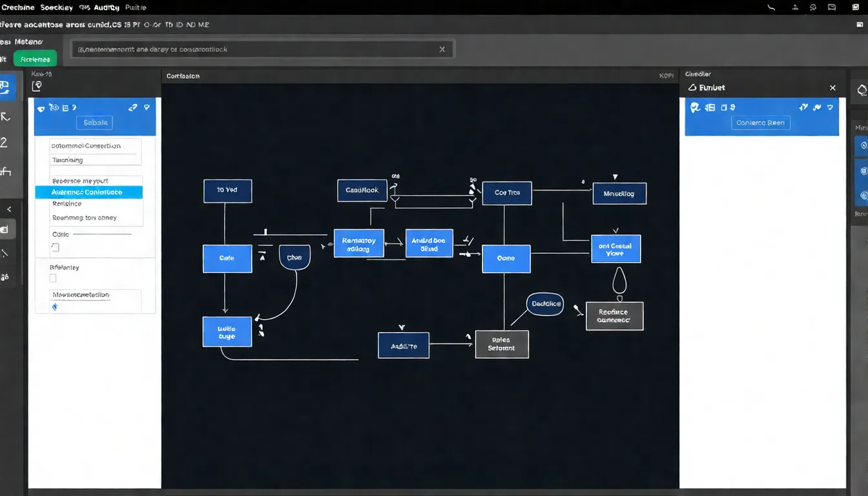Screen dimensions: 868x496
Task: Select the topmost blue-highlighted tool in left sidebar
Action: coord(6,87)
